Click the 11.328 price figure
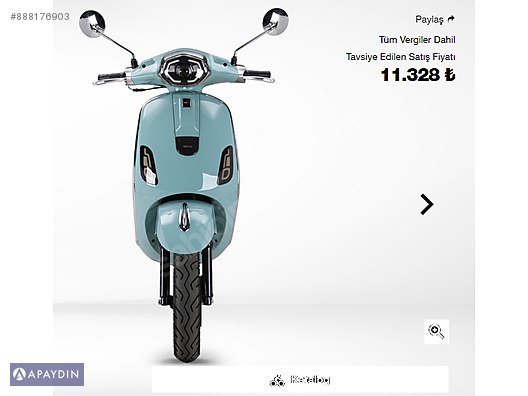The image size is (528, 396). click(x=410, y=75)
